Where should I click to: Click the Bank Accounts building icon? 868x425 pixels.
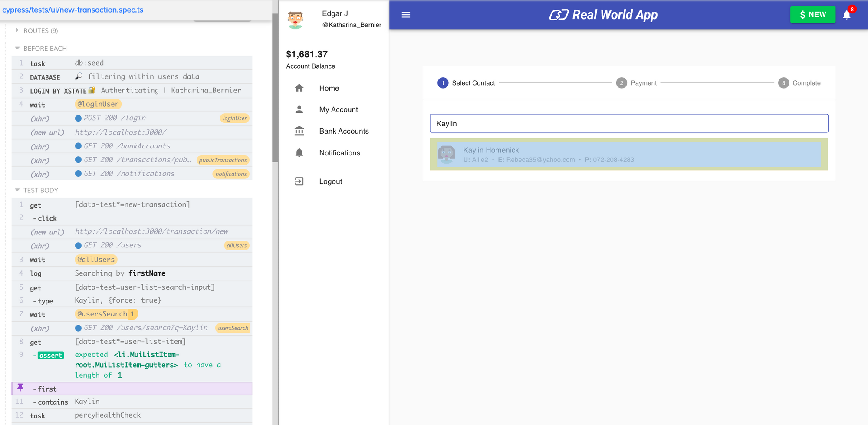(x=299, y=131)
